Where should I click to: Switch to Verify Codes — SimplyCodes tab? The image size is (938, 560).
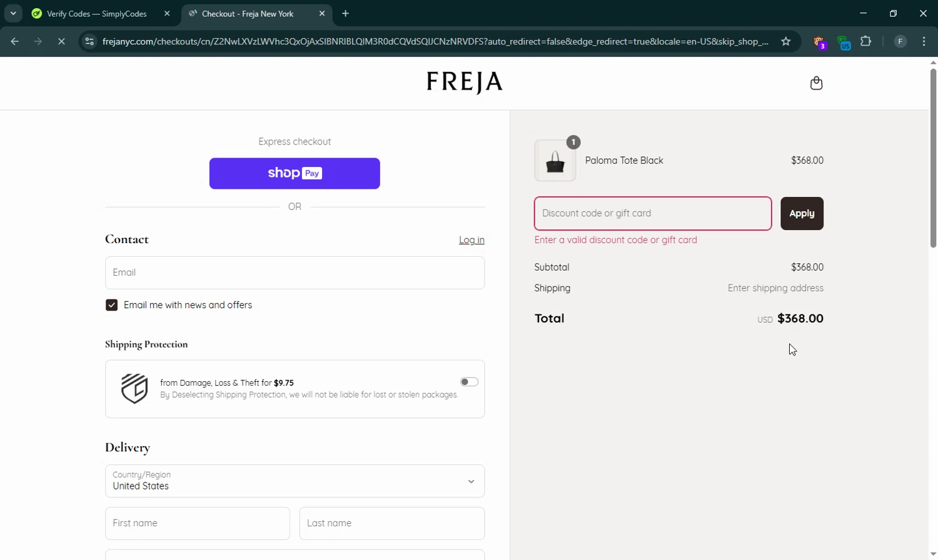[97, 14]
